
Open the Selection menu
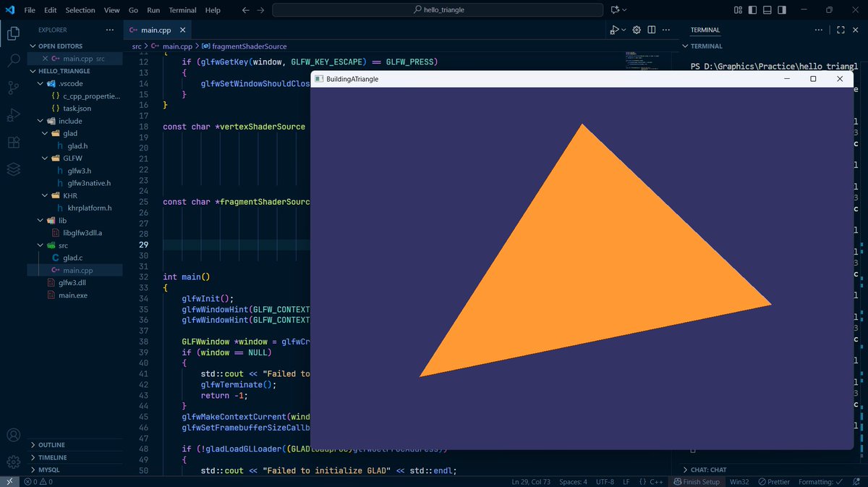(x=80, y=10)
